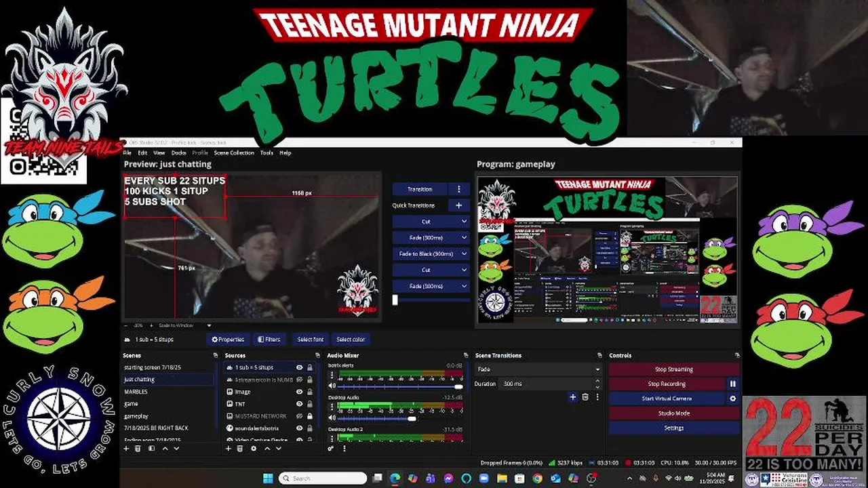Click the Select font button
Viewport: 868px width, 488px height.
[x=310, y=340]
